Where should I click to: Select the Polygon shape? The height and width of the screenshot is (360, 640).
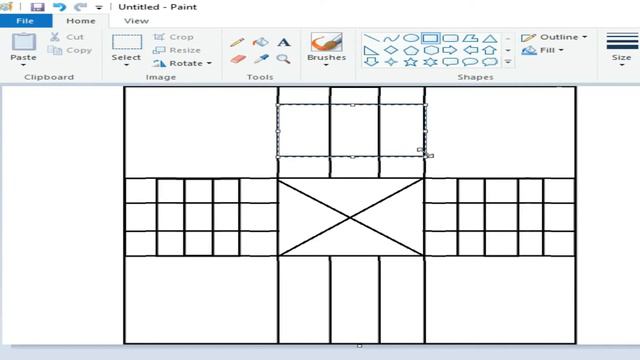(x=470, y=38)
